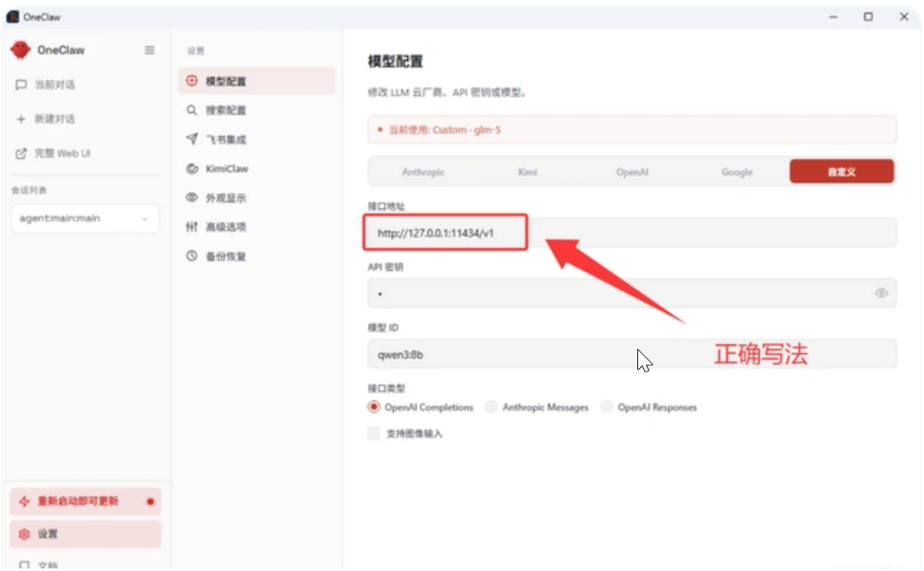Open KimiClaw settings section
The height and width of the screenshot is (571, 924).
[257, 169]
